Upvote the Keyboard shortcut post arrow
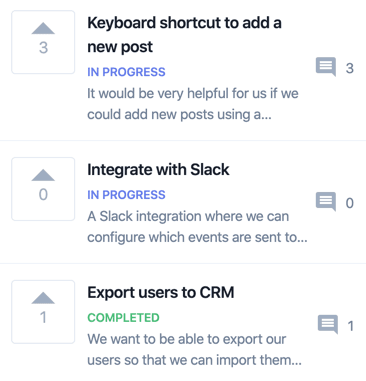 (43, 28)
